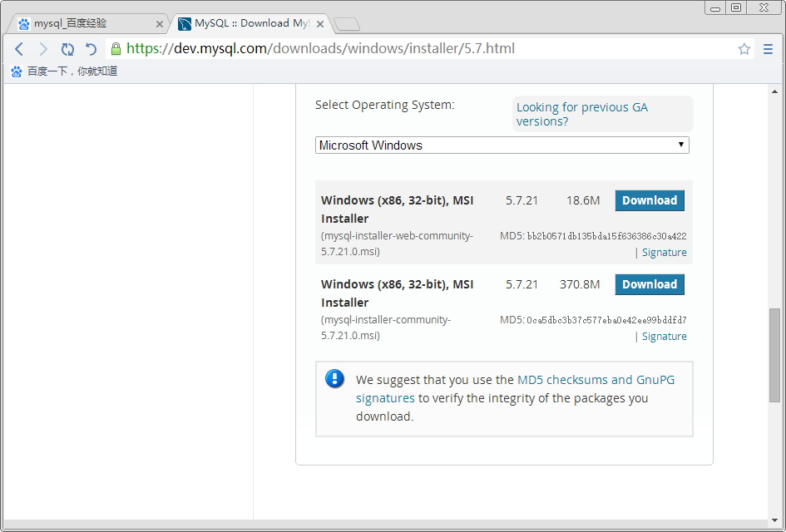Click the address bar URL field
Screen dimensions: 786x532
[416, 49]
